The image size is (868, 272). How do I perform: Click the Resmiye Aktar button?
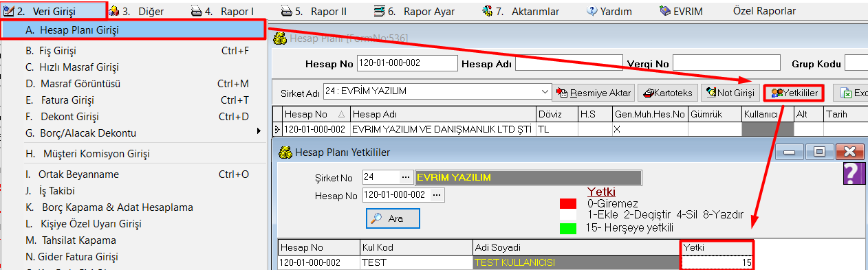pyautogui.click(x=594, y=93)
